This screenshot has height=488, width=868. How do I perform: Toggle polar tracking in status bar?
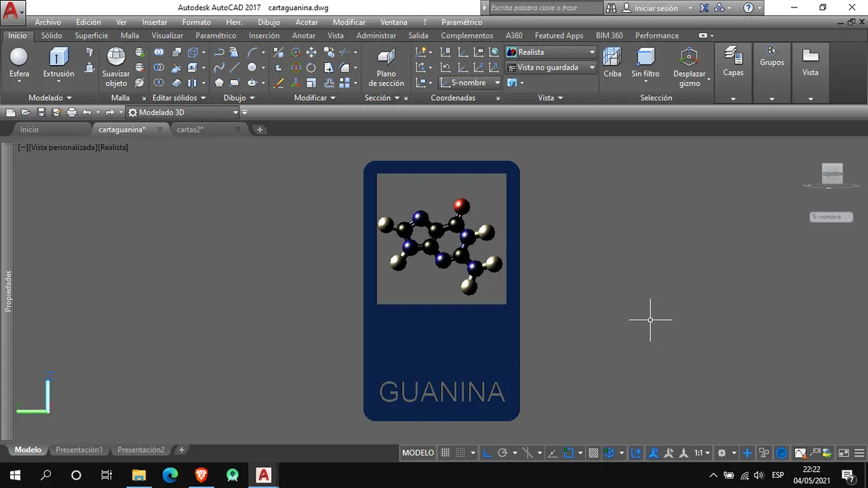point(503,453)
